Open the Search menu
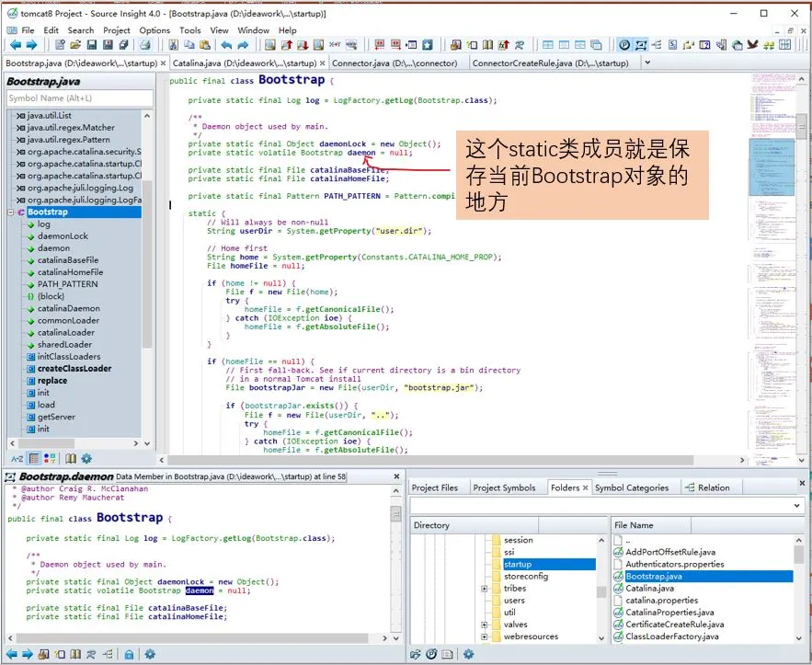 (81, 30)
